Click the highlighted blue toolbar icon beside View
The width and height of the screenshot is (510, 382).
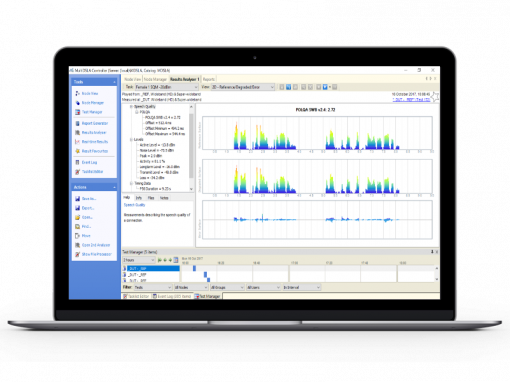(x=289, y=87)
